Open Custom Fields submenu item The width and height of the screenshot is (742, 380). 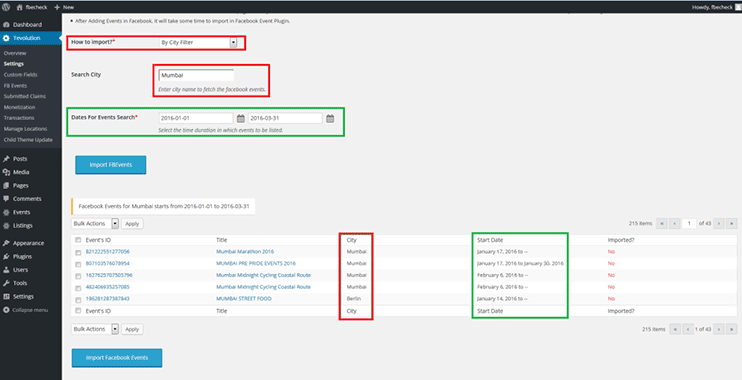[20, 75]
